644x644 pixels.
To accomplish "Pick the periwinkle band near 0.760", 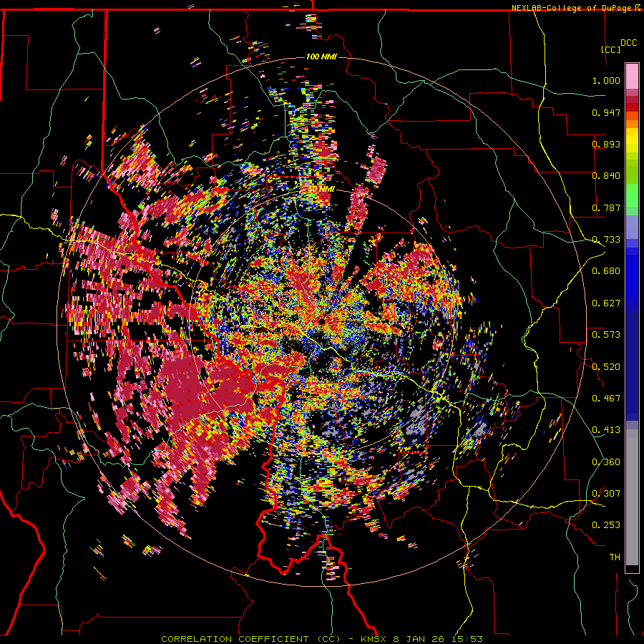I will [632, 227].
